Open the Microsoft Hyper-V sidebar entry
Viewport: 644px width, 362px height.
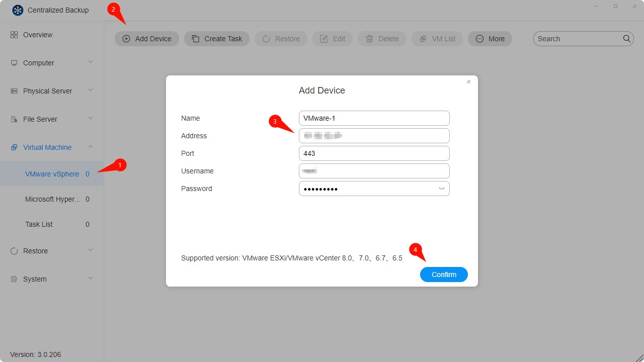coord(52,199)
